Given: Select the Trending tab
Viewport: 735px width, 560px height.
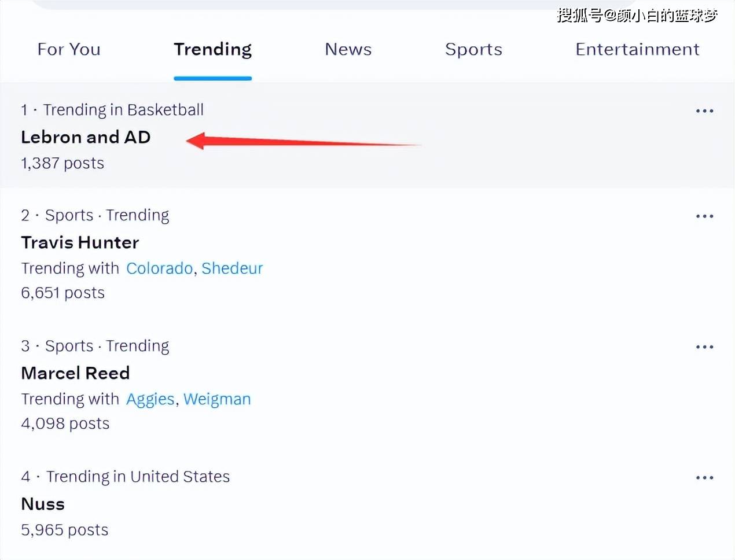Looking at the screenshot, I should [x=212, y=50].
